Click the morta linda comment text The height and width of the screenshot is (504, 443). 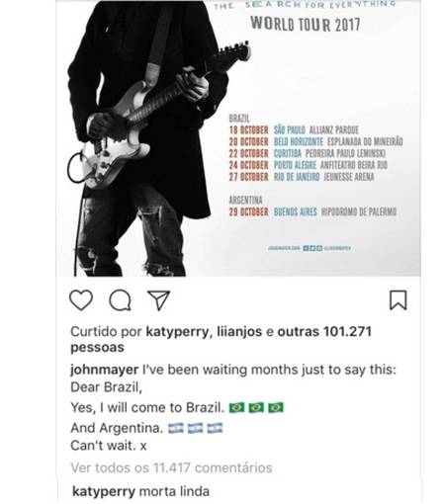tap(174, 492)
